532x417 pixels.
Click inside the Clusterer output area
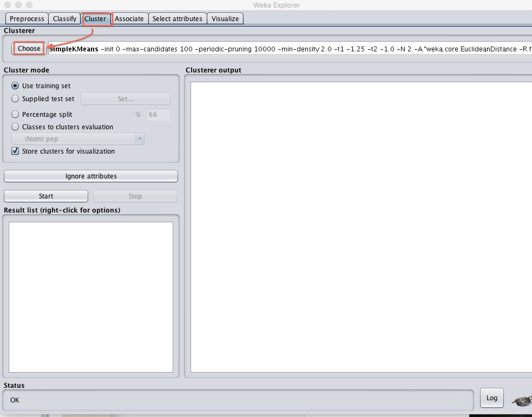360,227
